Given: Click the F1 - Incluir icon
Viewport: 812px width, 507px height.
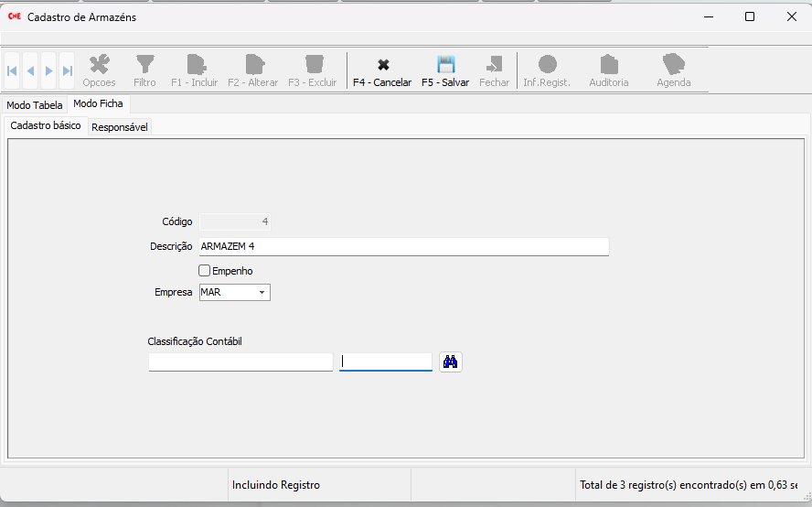Looking at the screenshot, I should click(195, 65).
